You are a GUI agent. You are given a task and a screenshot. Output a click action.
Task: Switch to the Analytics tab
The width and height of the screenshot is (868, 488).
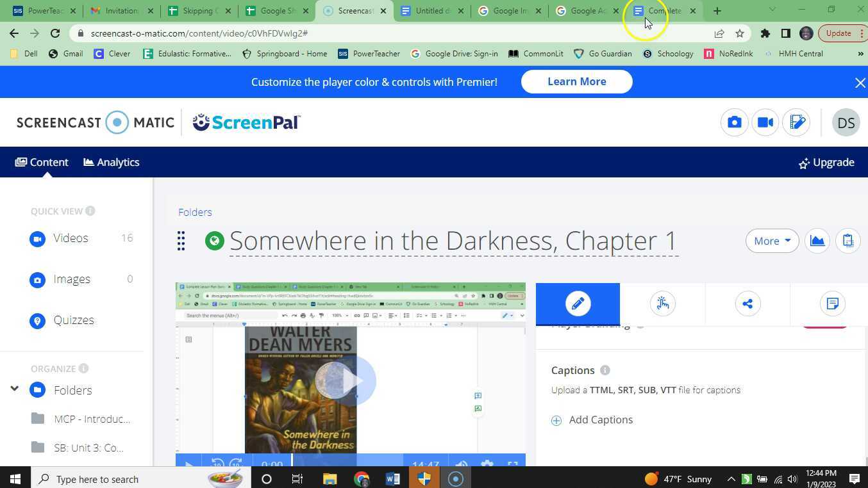pos(111,162)
